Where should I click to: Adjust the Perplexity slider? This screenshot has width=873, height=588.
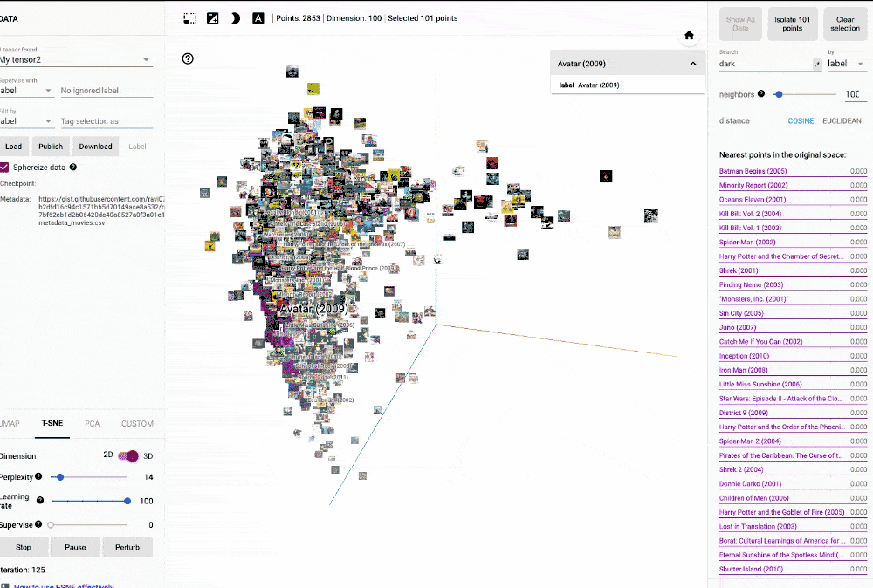89,476
